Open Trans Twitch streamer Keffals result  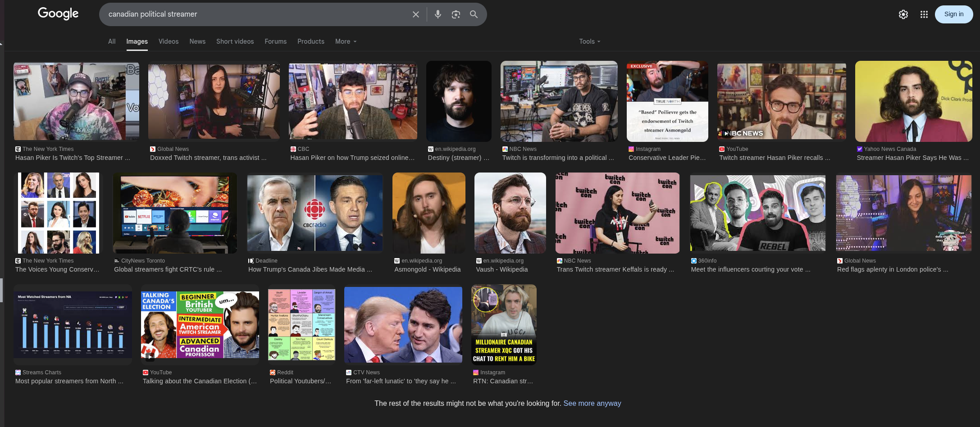click(x=615, y=269)
